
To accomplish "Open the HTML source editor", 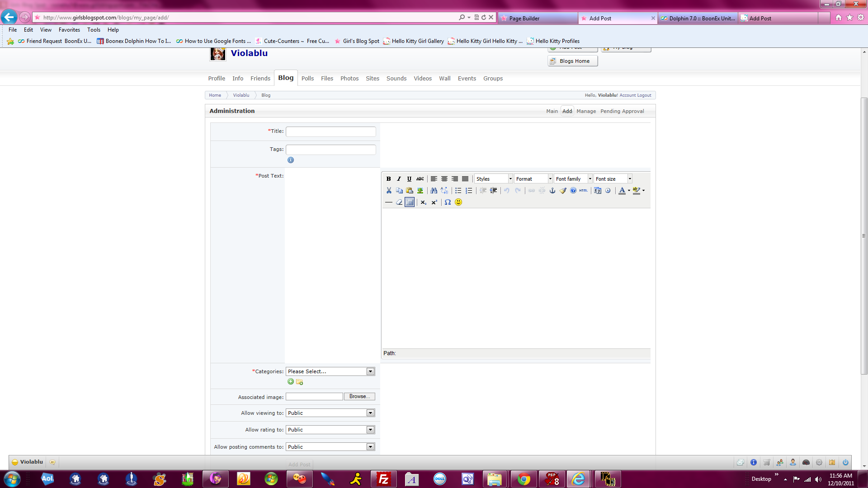I will click(x=584, y=191).
